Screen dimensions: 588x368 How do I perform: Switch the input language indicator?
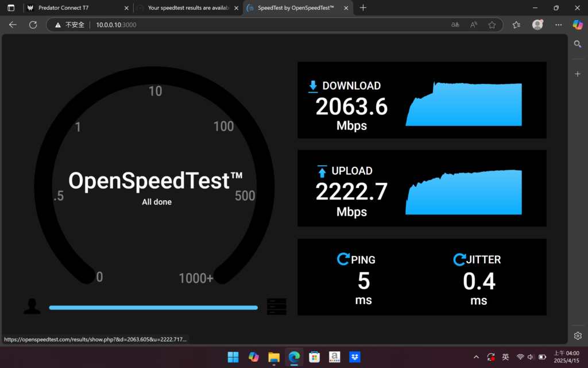tap(505, 356)
